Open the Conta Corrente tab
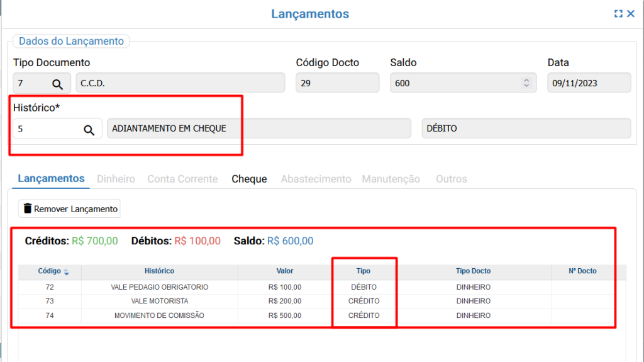Viewport: 644px width, 362px height. [182, 179]
